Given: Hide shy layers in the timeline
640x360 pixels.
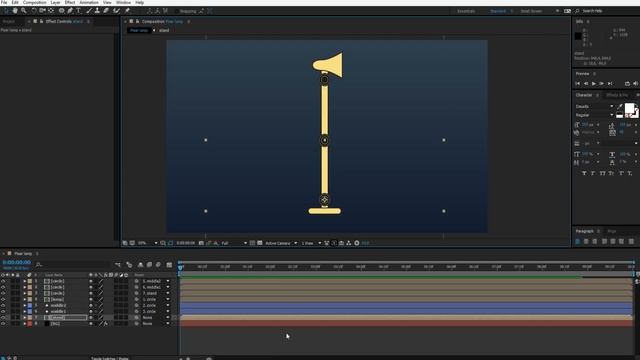Looking at the screenshot, I should coord(140,265).
